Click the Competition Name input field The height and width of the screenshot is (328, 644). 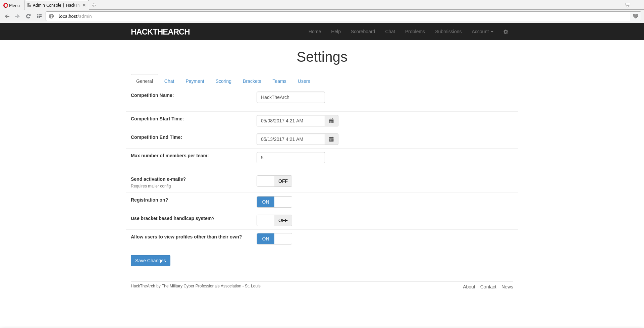tap(290, 97)
